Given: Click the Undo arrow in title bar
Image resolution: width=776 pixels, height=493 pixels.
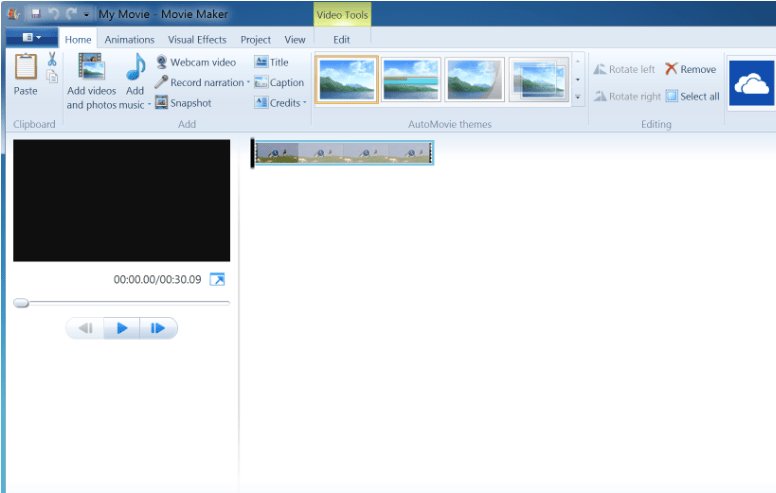Looking at the screenshot, I should click(x=53, y=14).
